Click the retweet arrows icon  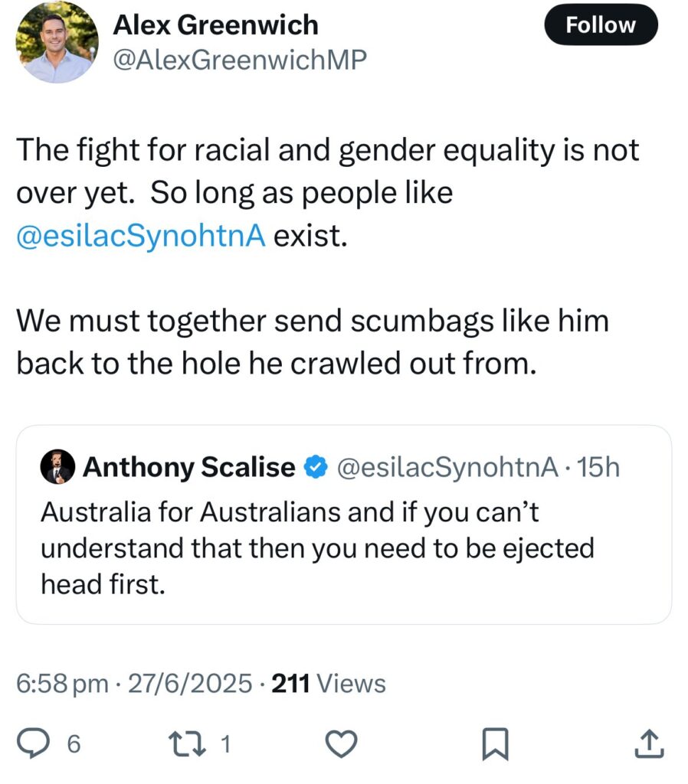point(187,743)
